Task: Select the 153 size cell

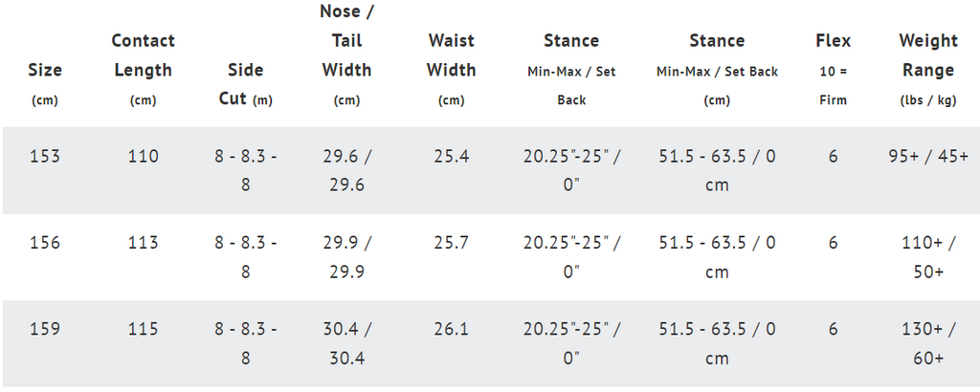Action: tap(45, 156)
